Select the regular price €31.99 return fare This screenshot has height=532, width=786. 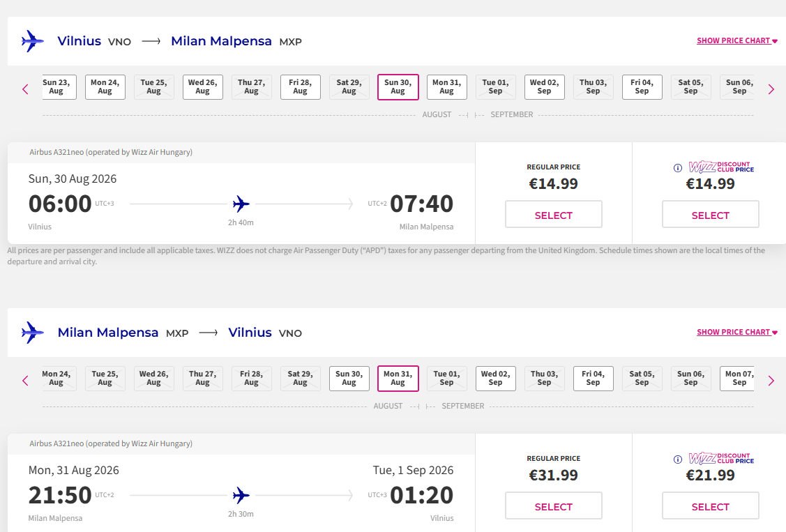553,506
